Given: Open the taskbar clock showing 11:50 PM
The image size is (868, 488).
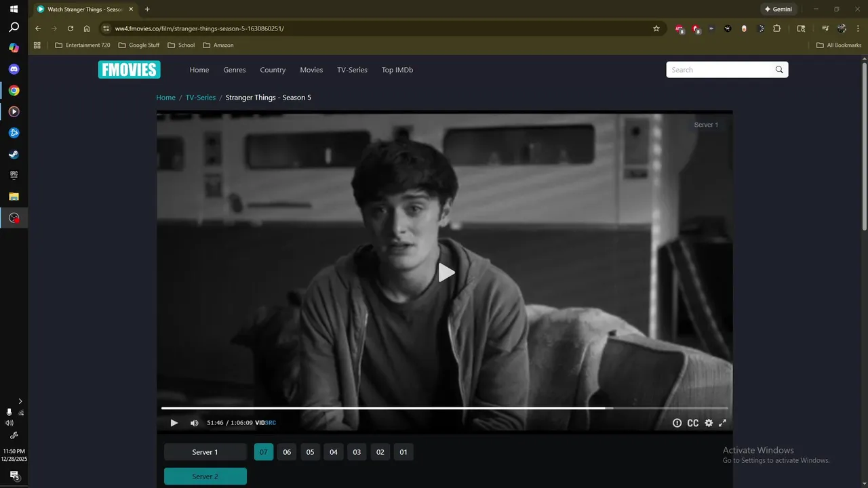Looking at the screenshot, I should click(14, 455).
